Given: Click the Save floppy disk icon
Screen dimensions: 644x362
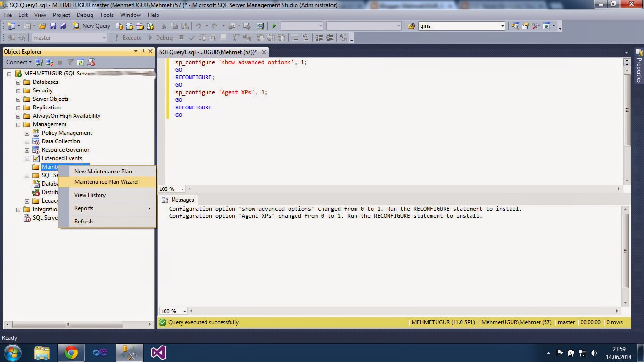Looking at the screenshot, I should tap(53, 26).
